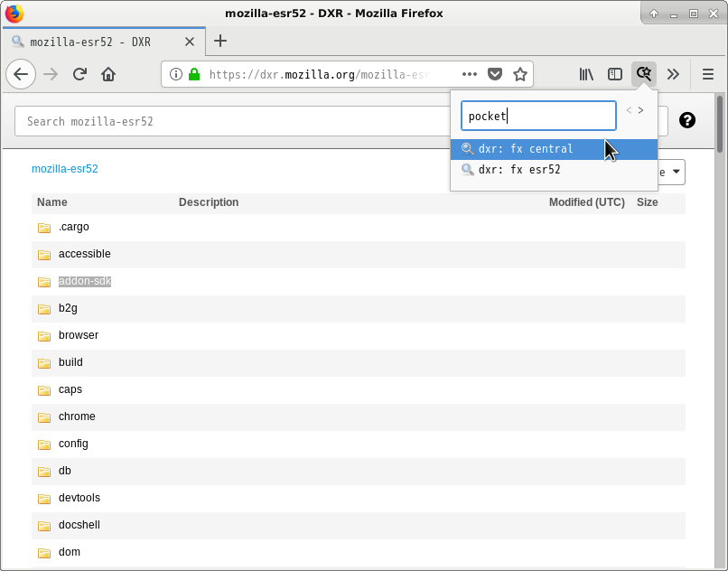Viewport: 728px width, 571px height.
Task: Open the b2g folder
Action: [x=68, y=308]
